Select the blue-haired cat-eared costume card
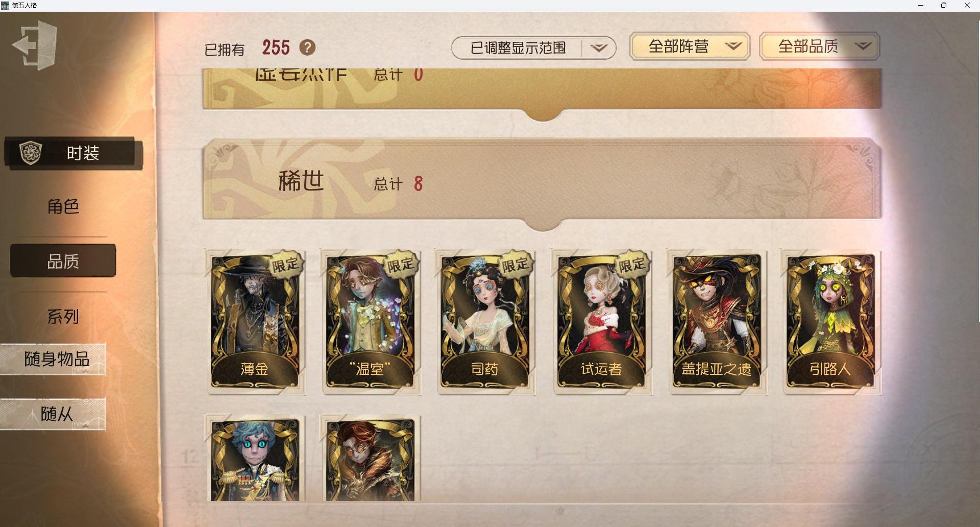Screen dimensions: 980x527 (x=255, y=458)
